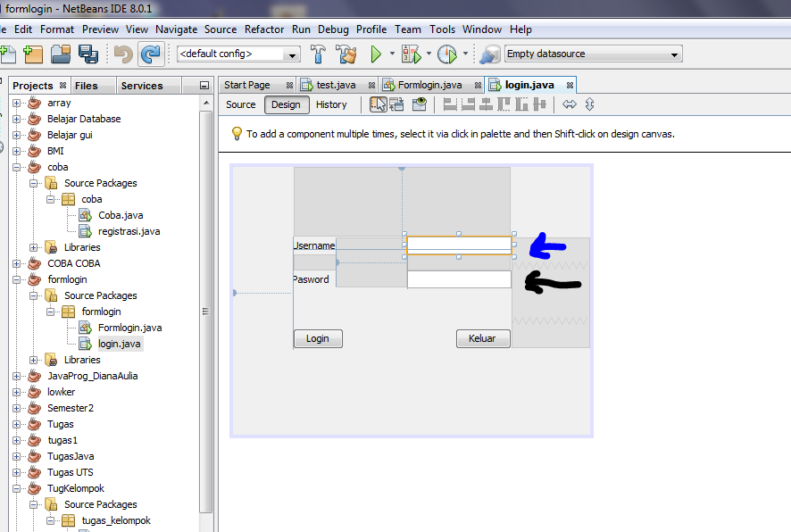Toggle Change Vertical Resizability for selected component

pos(588,104)
